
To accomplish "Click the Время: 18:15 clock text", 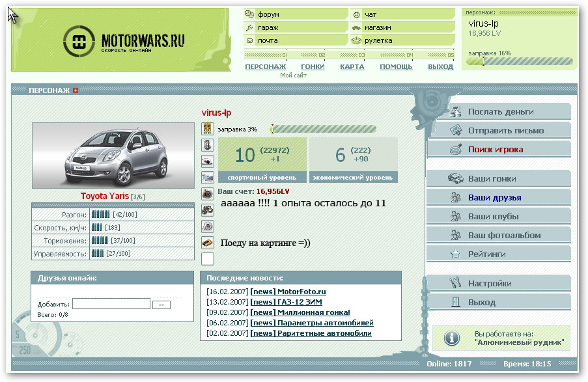I will [527, 364].
